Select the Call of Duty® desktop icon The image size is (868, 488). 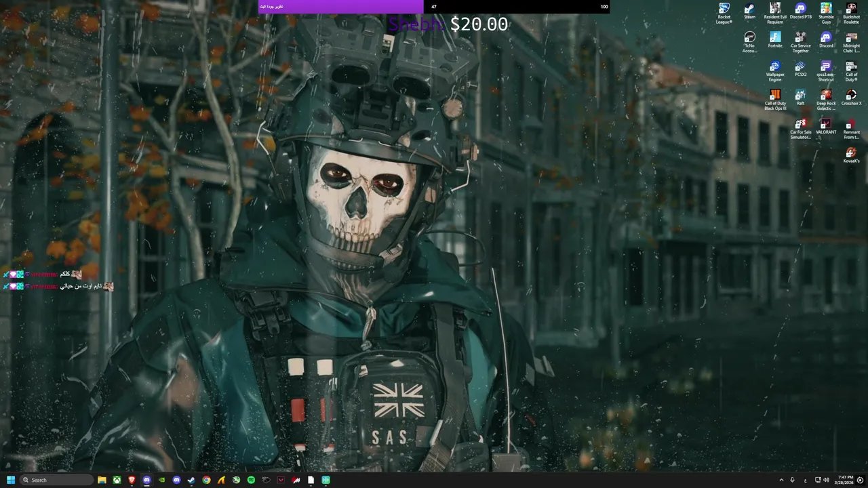pyautogui.click(x=851, y=71)
